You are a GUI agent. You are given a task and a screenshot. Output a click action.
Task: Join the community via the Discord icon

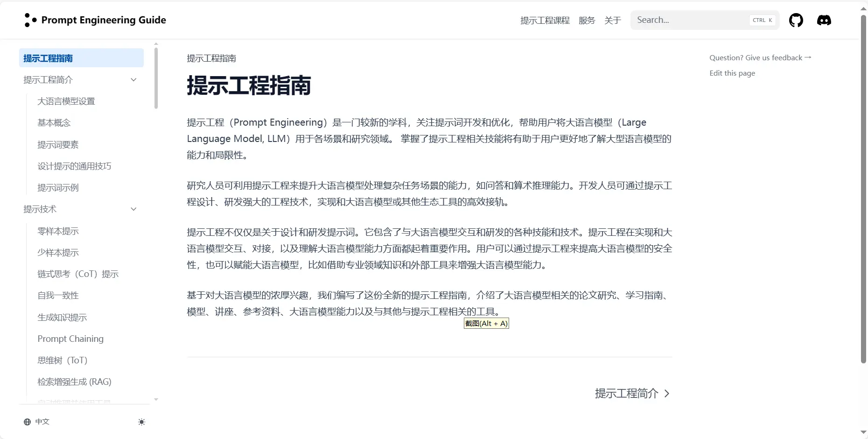tap(824, 20)
